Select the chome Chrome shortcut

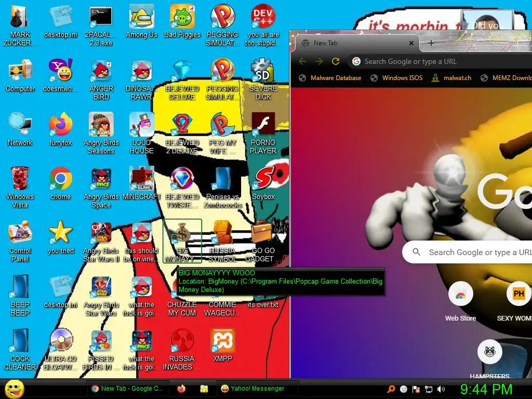[60, 183]
